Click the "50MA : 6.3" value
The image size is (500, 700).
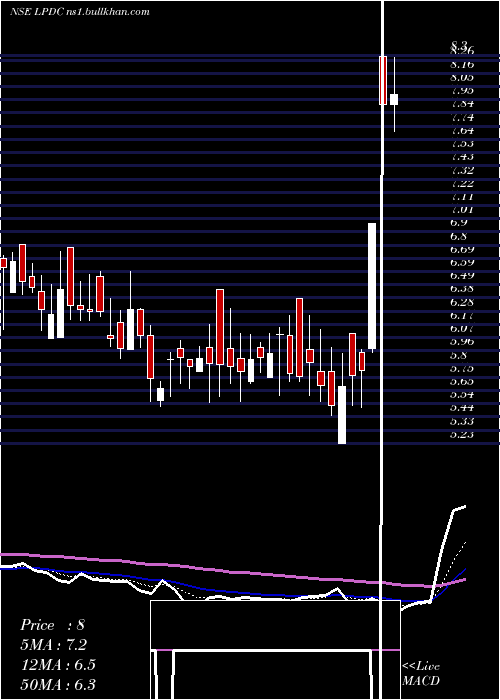point(58,685)
